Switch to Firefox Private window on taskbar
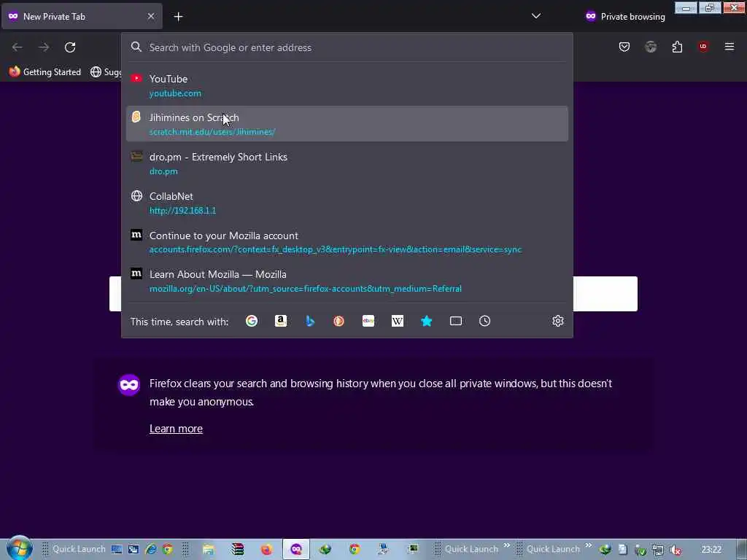This screenshot has width=747, height=560. [x=296, y=549]
